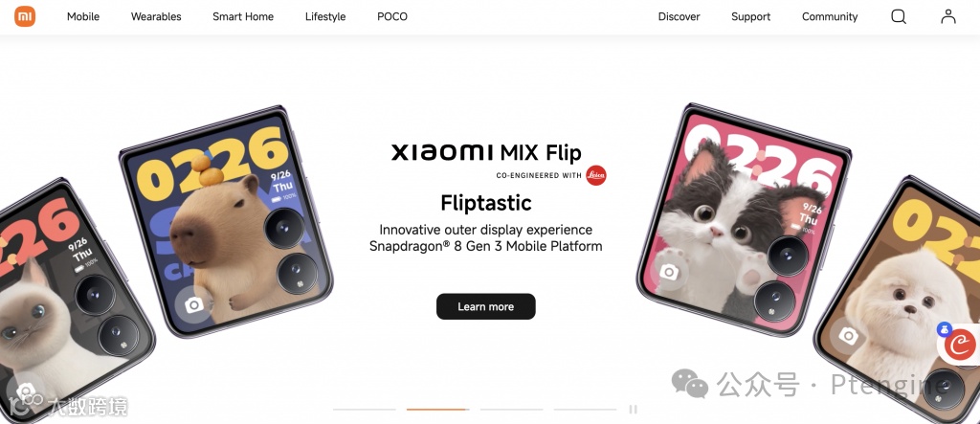This screenshot has height=424, width=980.
Task: Open the Mobile menu
Action: click(x=83, y=17)
